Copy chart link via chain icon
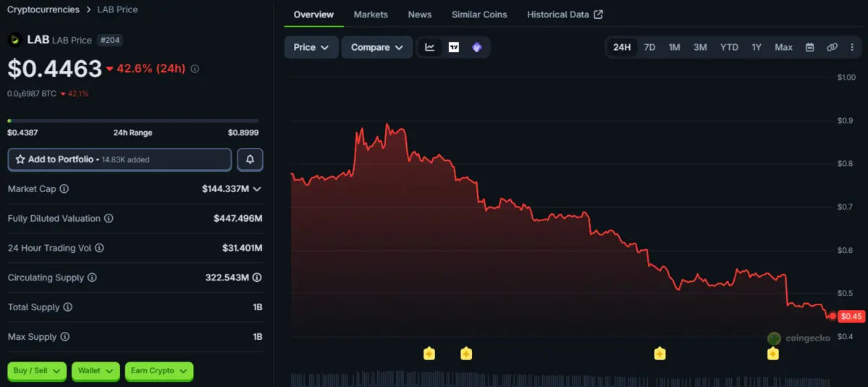 pos(832,47)
